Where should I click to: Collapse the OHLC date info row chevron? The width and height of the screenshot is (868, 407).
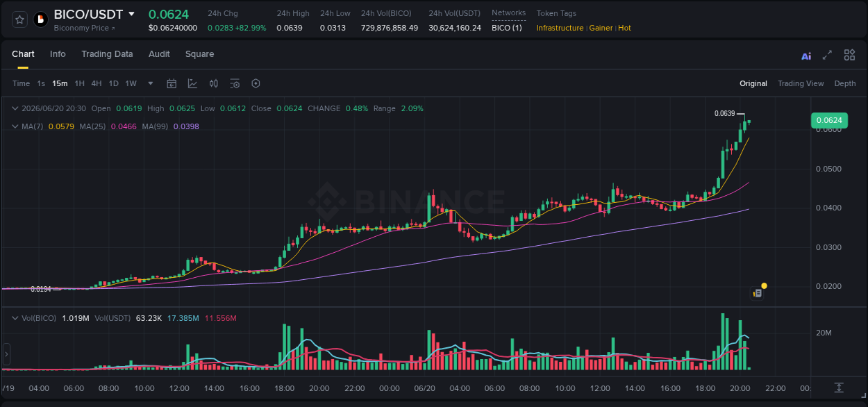(x=15, y=108)
